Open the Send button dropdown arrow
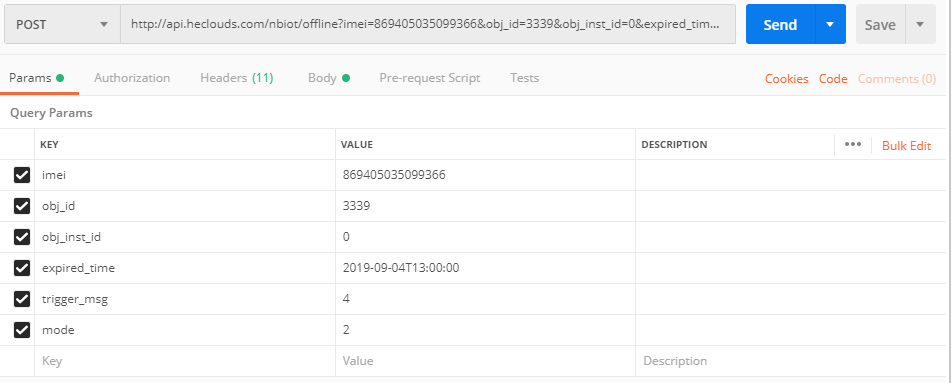951x383 pixels. [x=830, y=24]
